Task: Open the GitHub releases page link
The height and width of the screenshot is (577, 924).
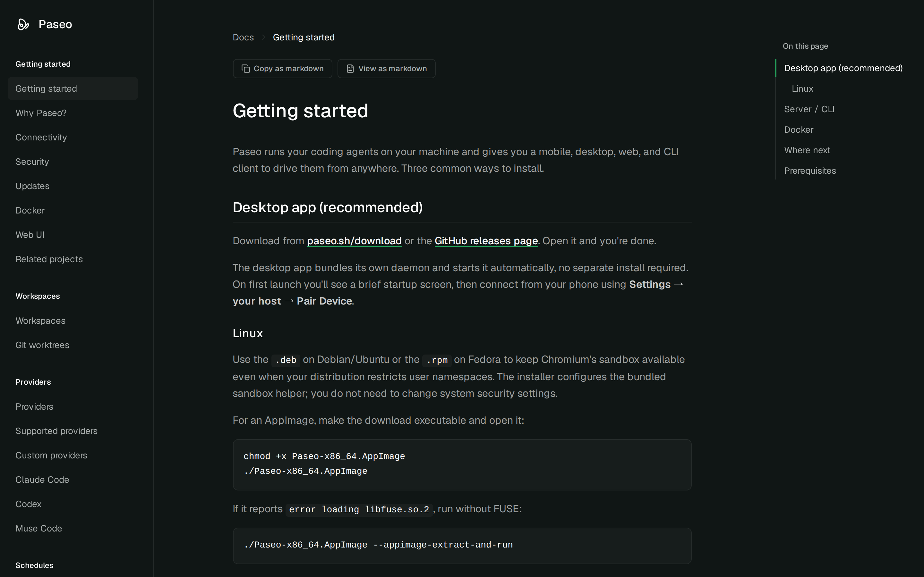Action: [486, 241]
